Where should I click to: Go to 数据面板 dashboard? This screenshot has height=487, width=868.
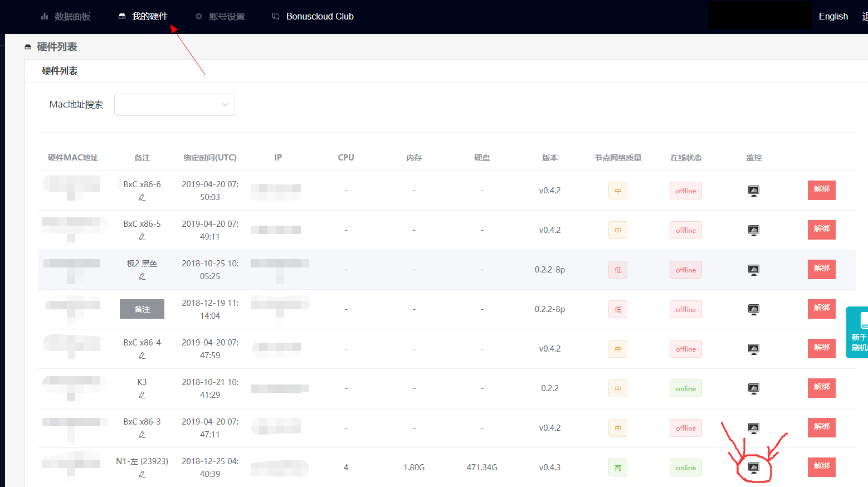66,17
